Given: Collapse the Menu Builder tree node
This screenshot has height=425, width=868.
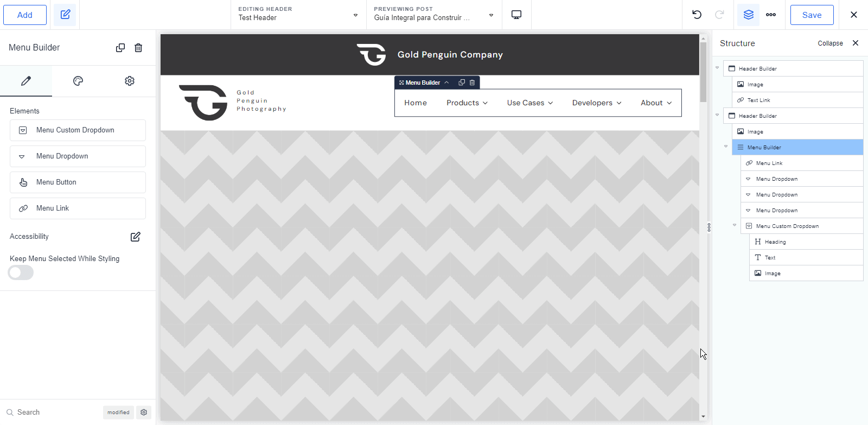Looking at the screenshot, I should coord(726,147).
